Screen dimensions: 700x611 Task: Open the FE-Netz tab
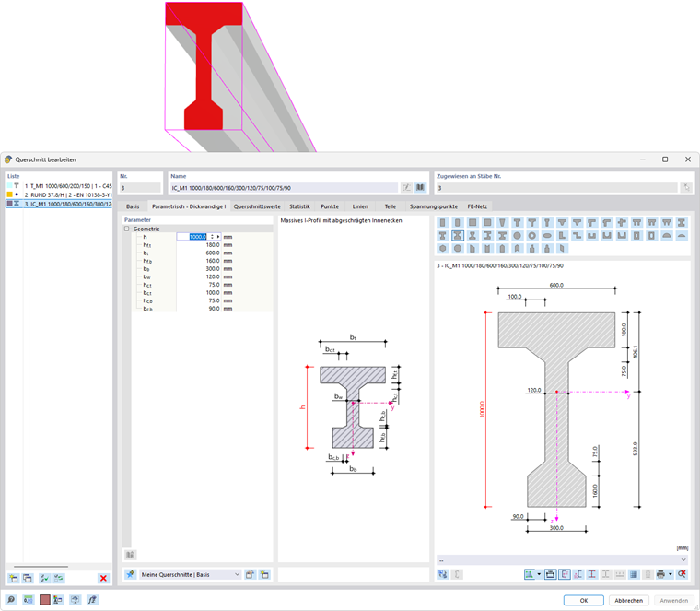(x=477, y=206)
